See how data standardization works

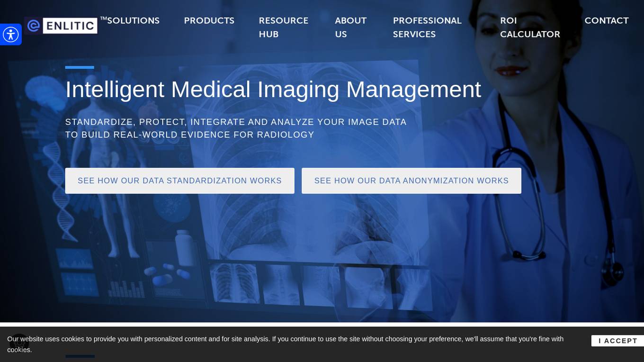pos(180,181)
